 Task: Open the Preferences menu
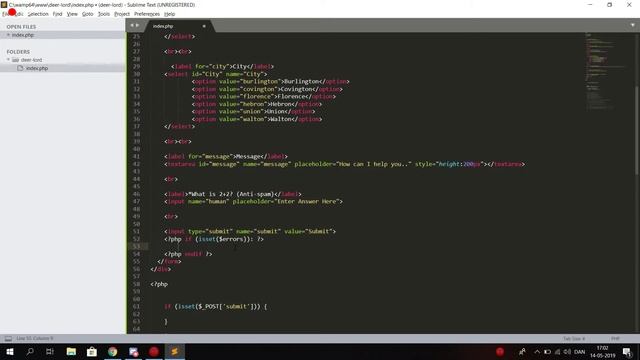coord(147,14)
